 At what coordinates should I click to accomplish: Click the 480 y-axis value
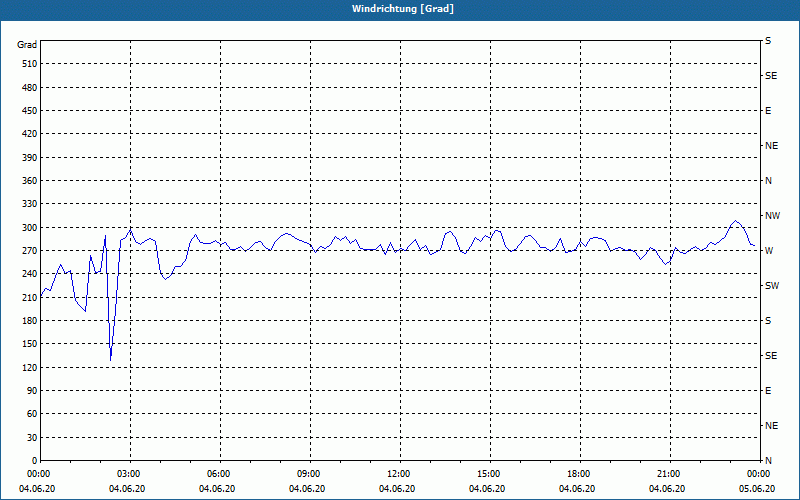click(x=30, y=88)
